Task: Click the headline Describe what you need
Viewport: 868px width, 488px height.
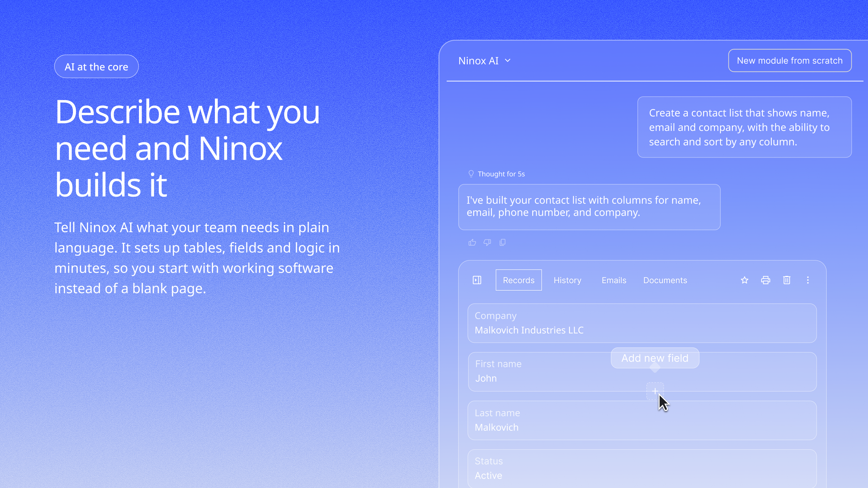Action: pyautogui.click(x=187, y=148)
